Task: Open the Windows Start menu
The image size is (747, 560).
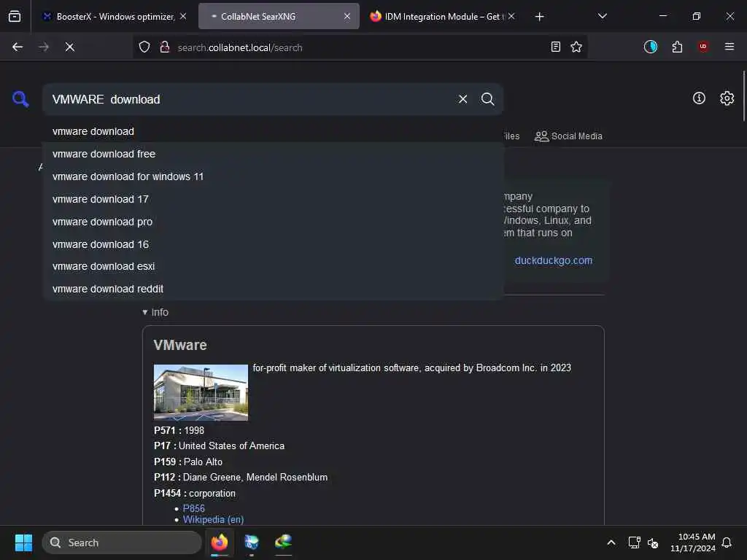Action: (24, 542)
